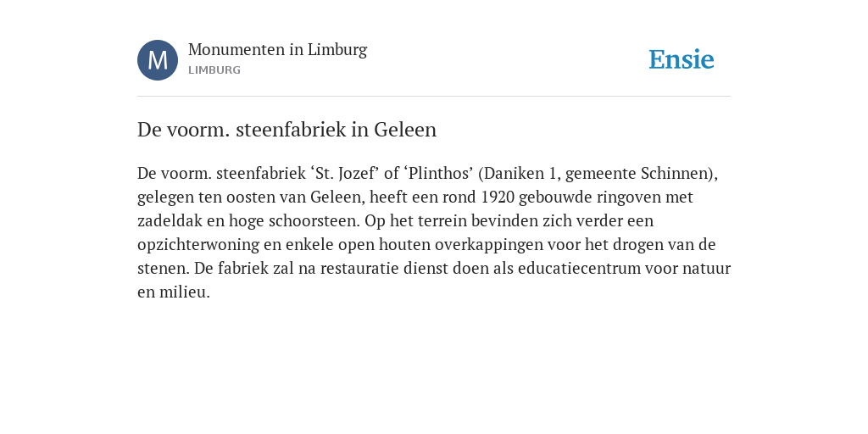
Task: Select the LIMBURG category label
Action: click(x=214, y=70)
